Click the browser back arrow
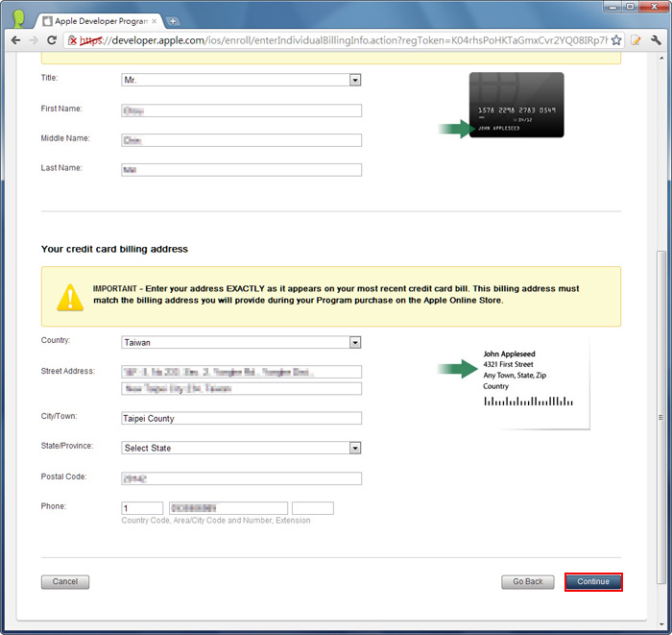This screenshot has width=672, height=635. pyautogui.click(x=16, y=40)
